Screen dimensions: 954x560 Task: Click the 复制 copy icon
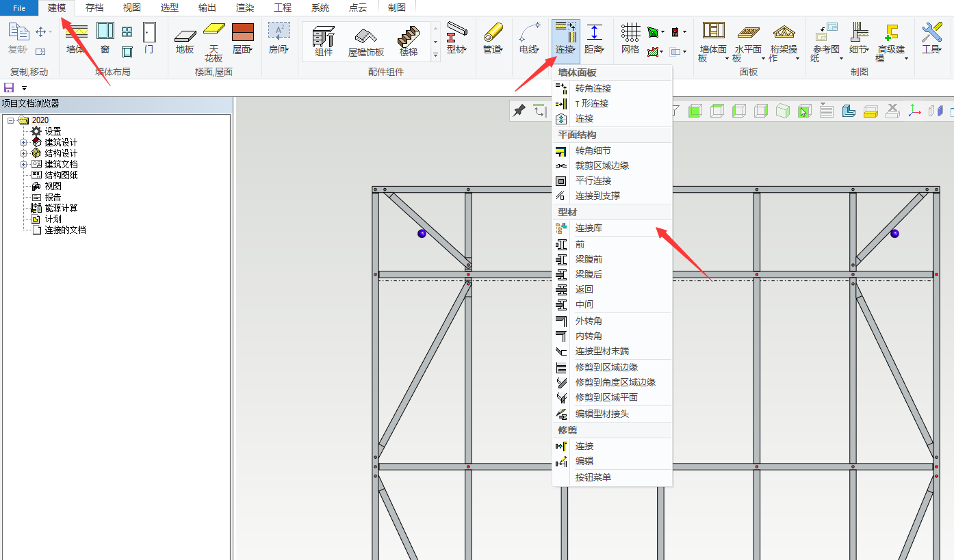coord(18,32)
